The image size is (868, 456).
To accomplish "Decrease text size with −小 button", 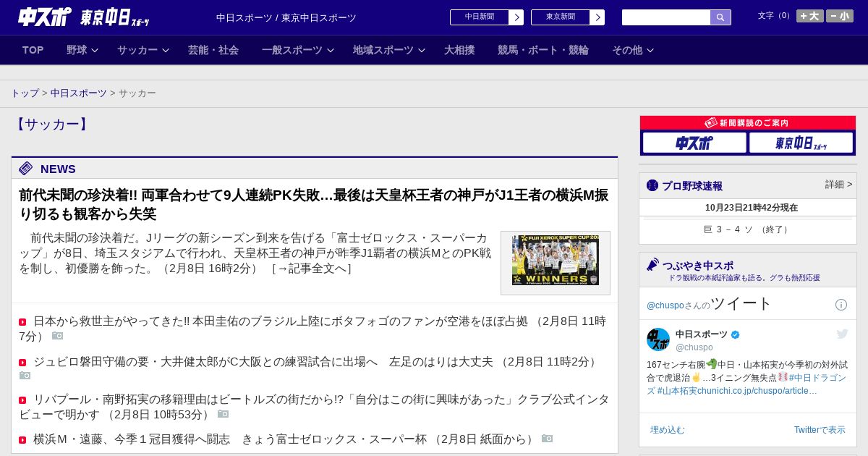I will click(x=840, y=16).
